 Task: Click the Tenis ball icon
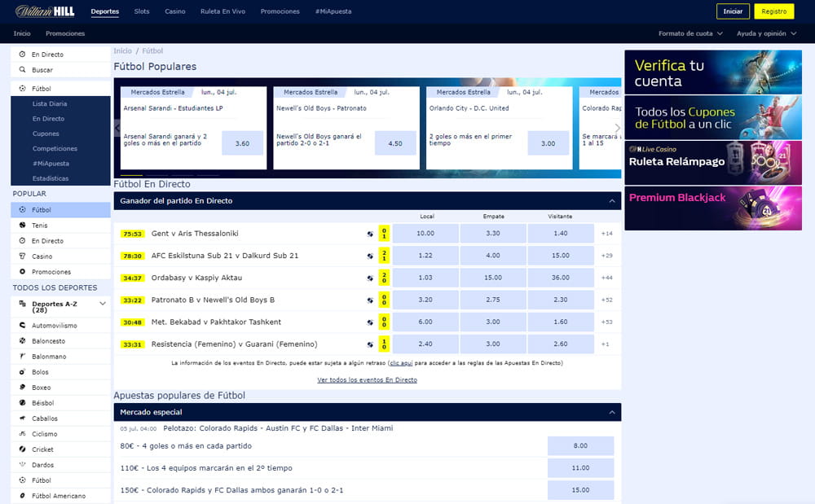[22, 225]
